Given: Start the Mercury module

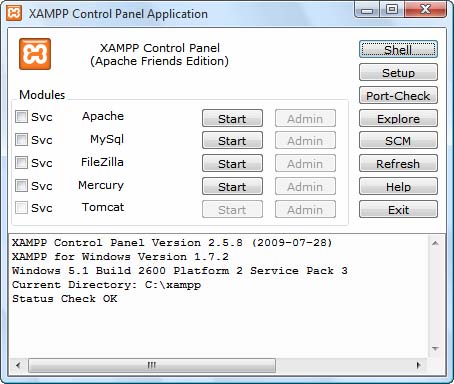Looking at the screenshot, I should tap(232, 186).
